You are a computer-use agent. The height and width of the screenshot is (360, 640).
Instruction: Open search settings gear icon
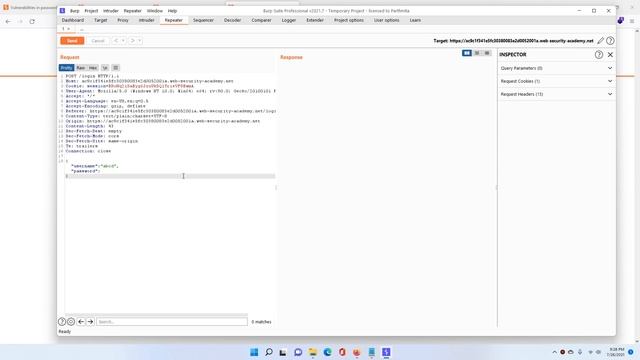pyautogui.click(x=71, y=322)
